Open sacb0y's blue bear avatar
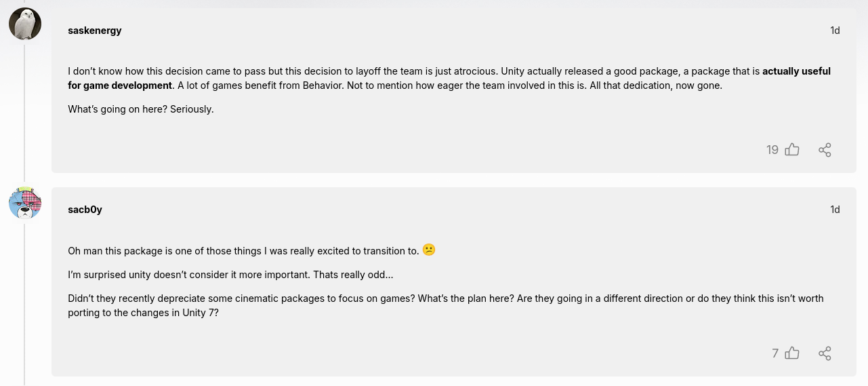The width and height of the screenshot is (868, 386). [x=25, y=203]
